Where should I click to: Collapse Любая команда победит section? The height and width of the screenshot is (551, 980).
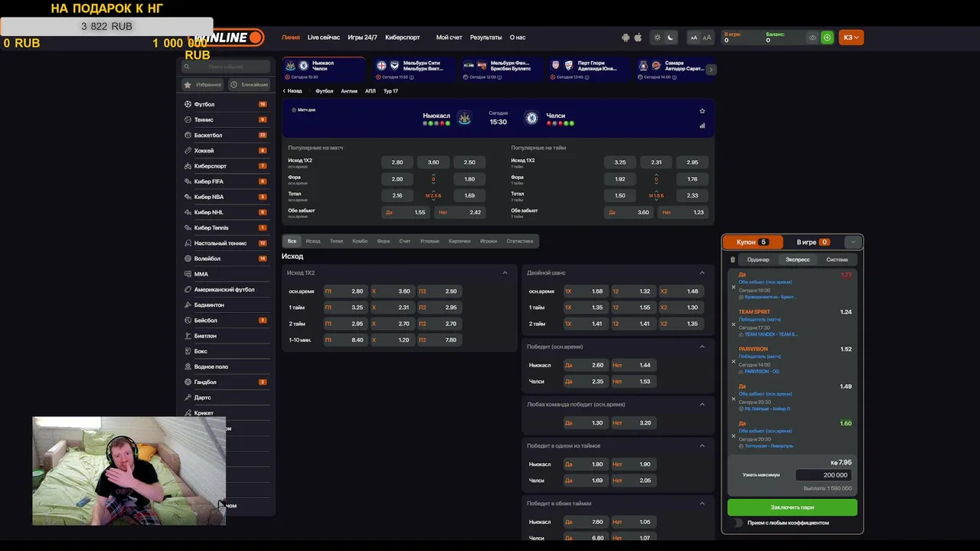click(x=702, y=404)
